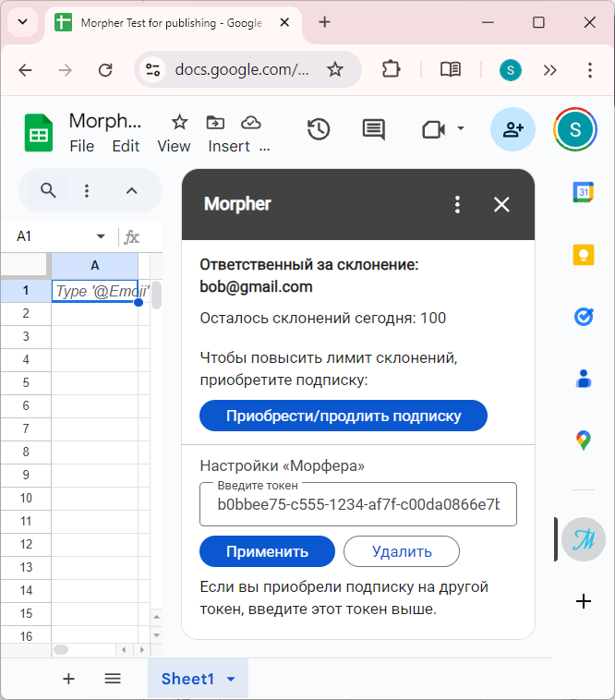Get add-ons with the plus icon
The width and height of the screenshot is (615, 700).
coord(584,601)
